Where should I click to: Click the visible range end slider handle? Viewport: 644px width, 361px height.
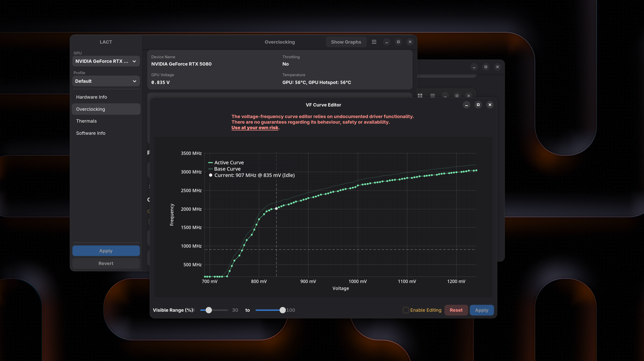283,310
